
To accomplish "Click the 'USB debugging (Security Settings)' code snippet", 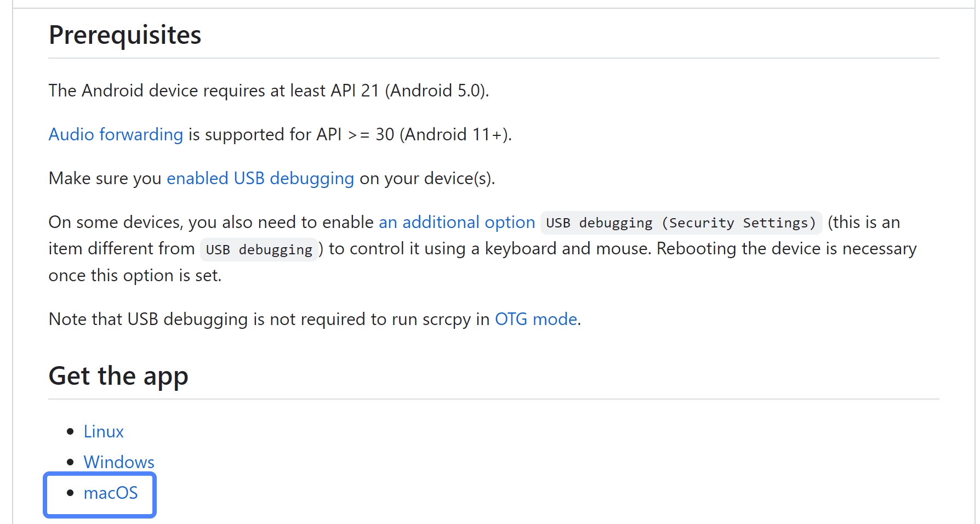I will pos(681,223).
